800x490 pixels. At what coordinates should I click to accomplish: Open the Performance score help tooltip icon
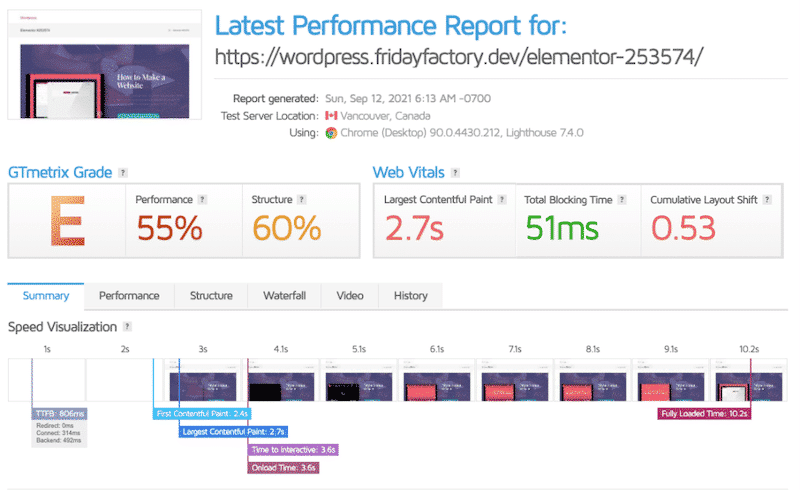click(202, 200)
